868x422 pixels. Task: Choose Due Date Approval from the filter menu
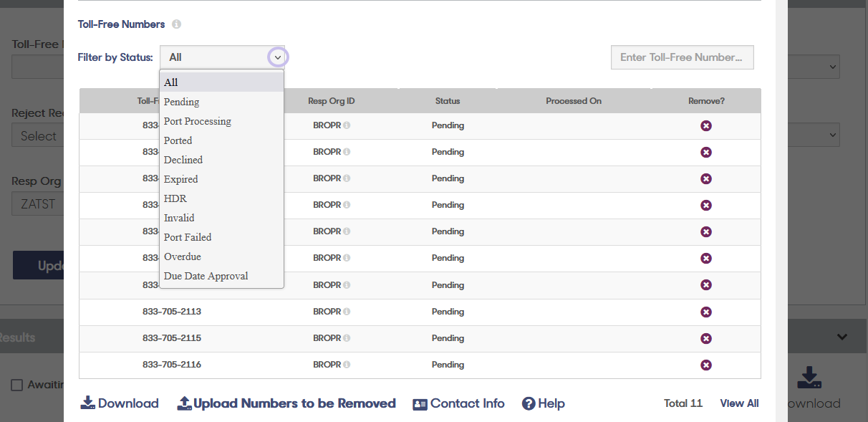206,275
